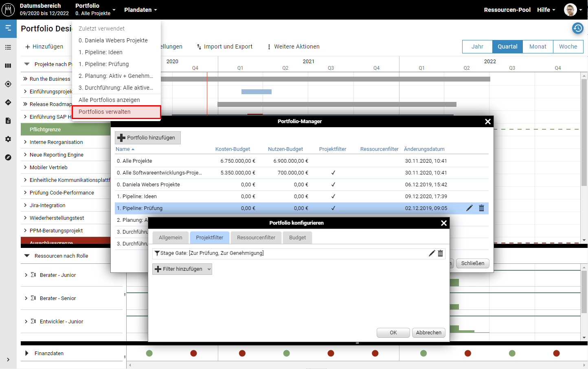Switch timeline scale to Monat
Image resolution: width=588 pixels, height=369 pixels.
click(538, 46)
